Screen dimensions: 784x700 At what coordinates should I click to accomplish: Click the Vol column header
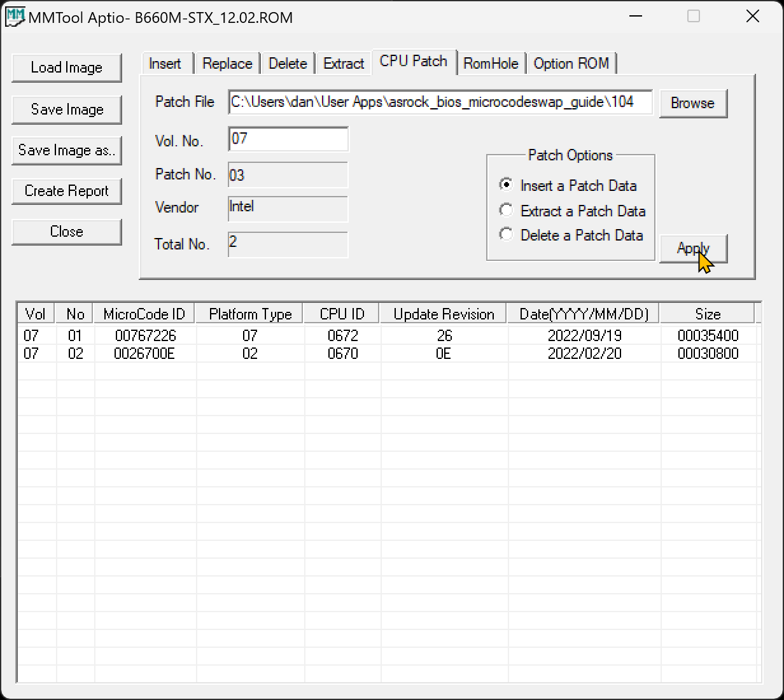coord(36,314)
